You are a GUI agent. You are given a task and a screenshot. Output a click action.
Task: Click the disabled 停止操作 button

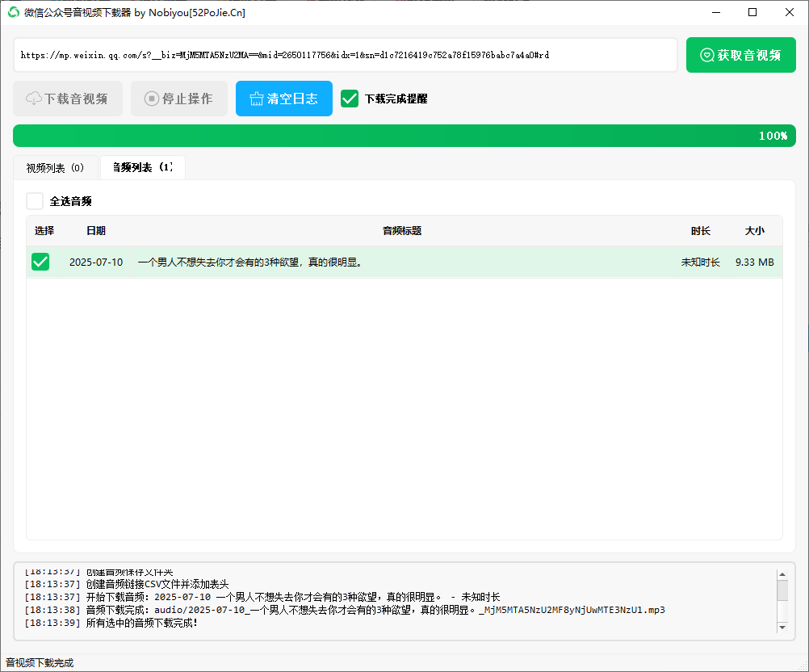[x=178, y=98]
